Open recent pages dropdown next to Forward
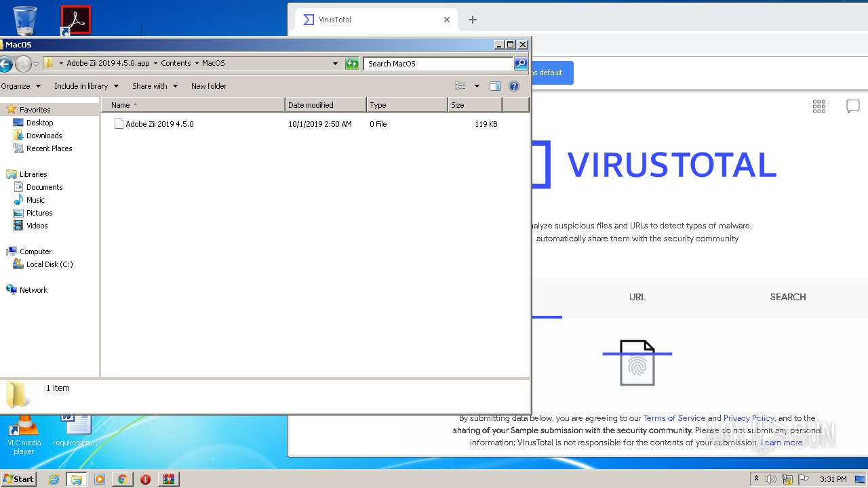 pos(36,64)
